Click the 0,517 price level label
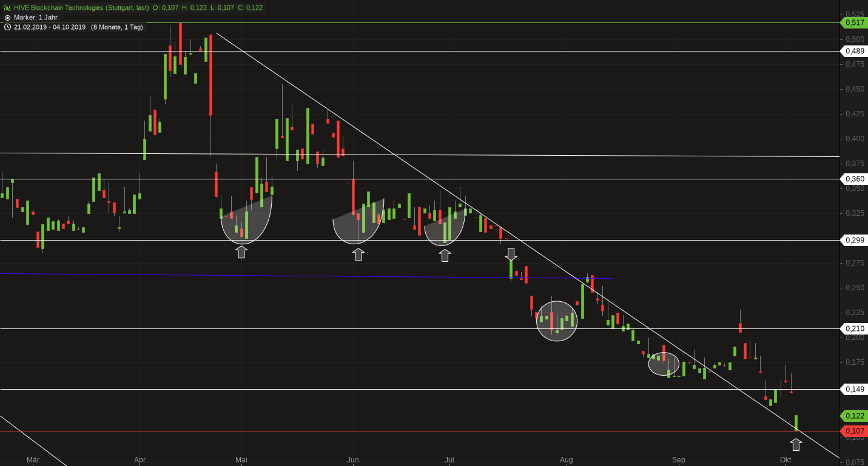The image size is (868, 466). 854,22
